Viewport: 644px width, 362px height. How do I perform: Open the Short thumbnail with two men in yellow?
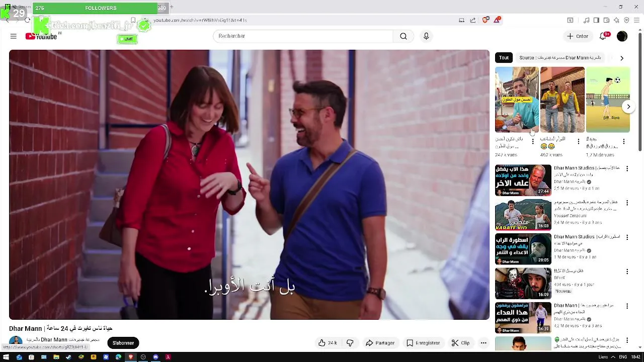562,100
